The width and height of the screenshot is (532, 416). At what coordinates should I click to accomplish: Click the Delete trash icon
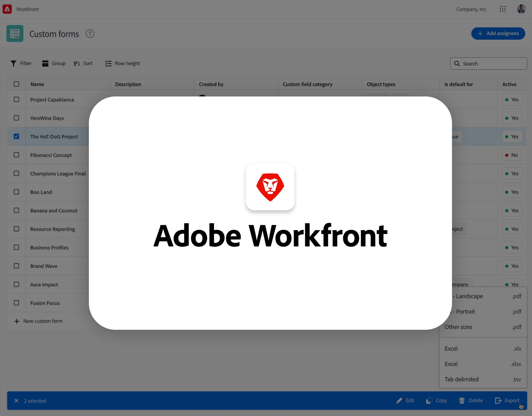[x=462, y=401]
